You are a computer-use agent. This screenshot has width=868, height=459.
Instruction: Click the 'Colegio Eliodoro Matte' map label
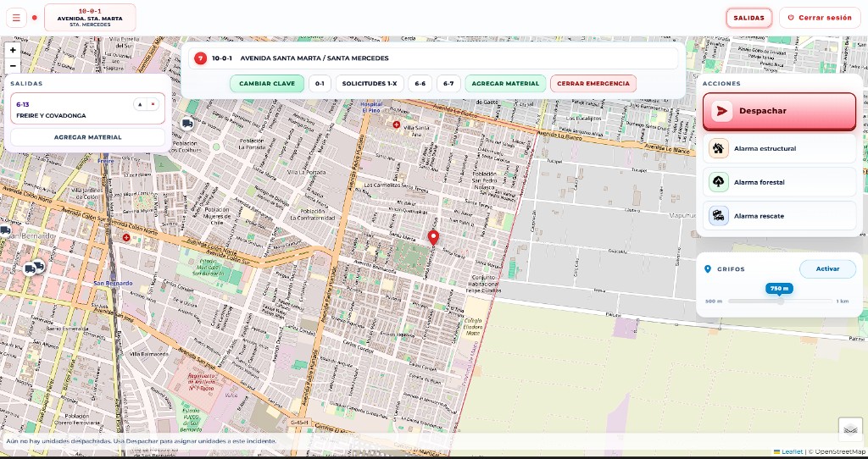point(473,326)
